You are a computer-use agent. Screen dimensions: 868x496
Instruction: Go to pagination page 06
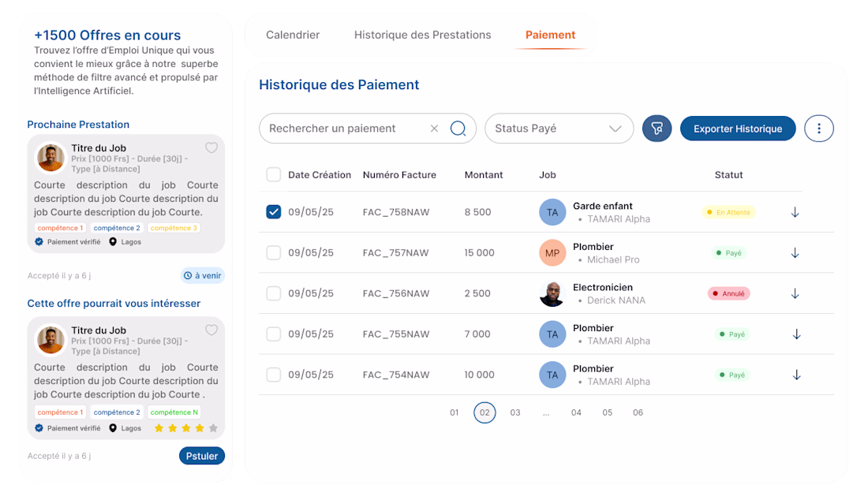(x=638, y=412)
